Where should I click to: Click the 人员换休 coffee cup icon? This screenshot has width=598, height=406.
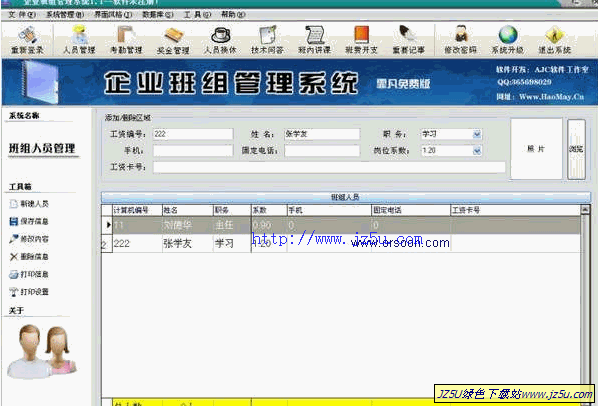[x=220, y=40]
